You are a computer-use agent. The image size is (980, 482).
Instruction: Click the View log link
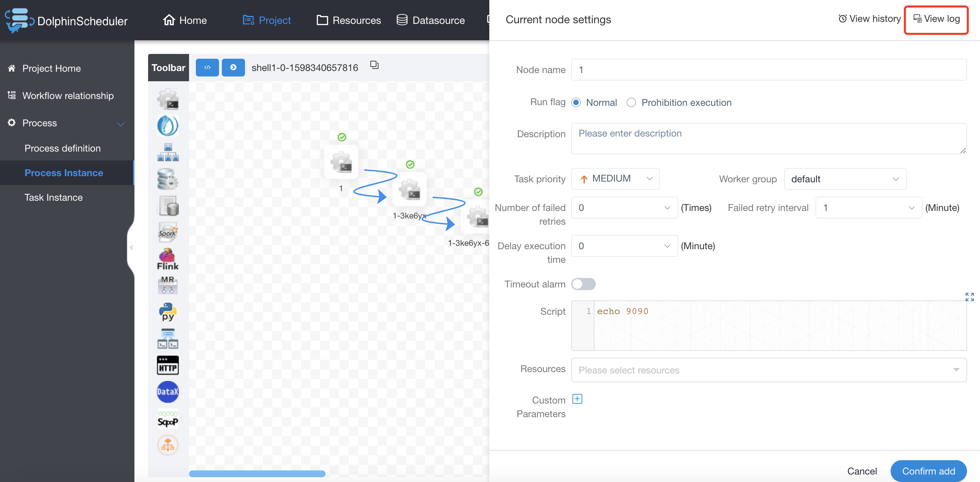[x=936, y=19]
